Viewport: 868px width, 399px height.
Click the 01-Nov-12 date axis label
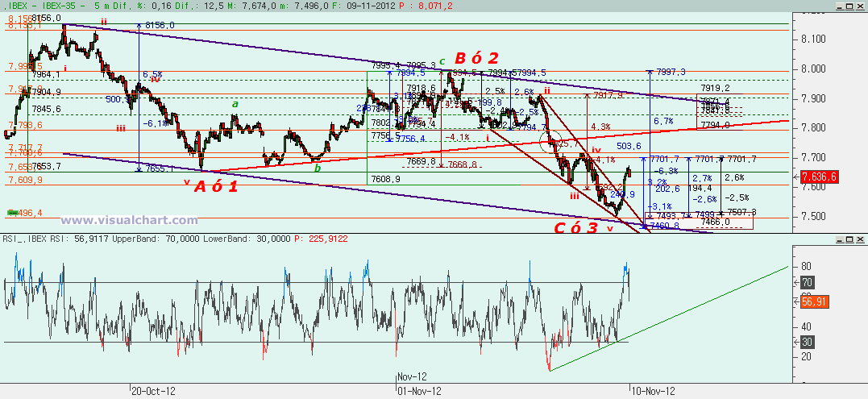[x=419, y=391]
